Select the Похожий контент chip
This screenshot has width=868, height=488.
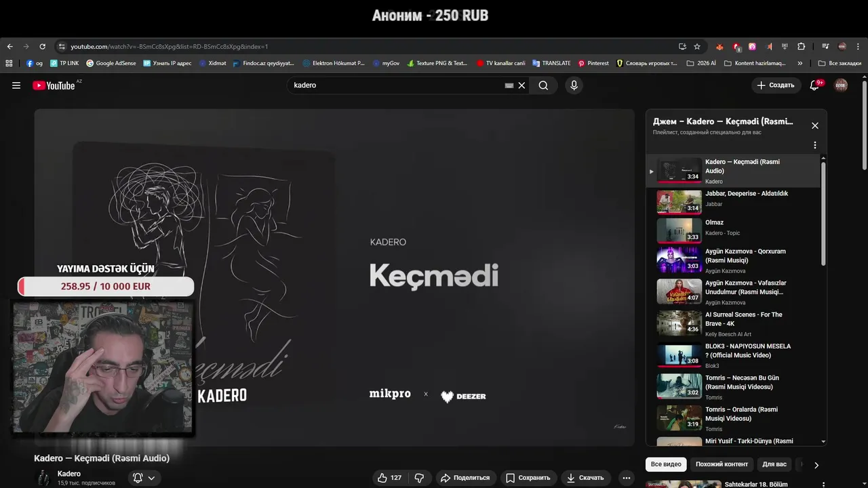[722, 464]
